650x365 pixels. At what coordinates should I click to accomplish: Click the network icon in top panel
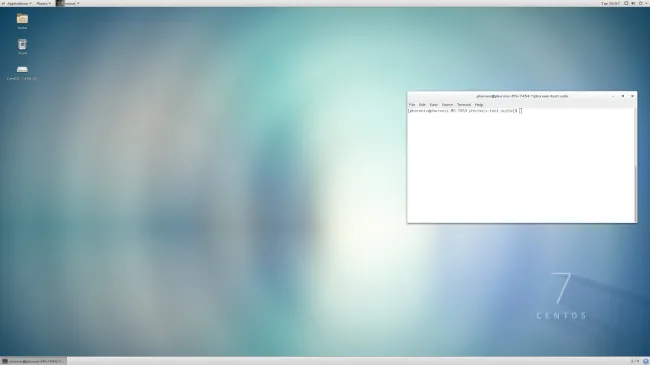point(626,3)
